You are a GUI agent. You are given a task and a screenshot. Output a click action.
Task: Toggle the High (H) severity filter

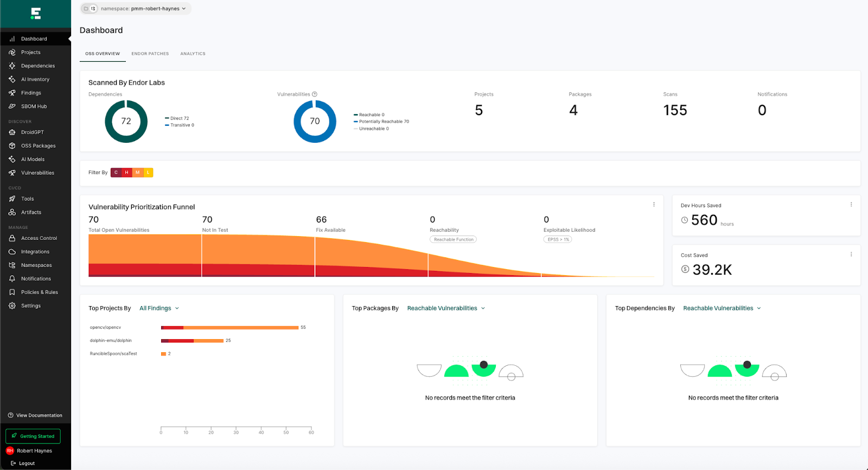pyautogui.click(x=126, y=173)
